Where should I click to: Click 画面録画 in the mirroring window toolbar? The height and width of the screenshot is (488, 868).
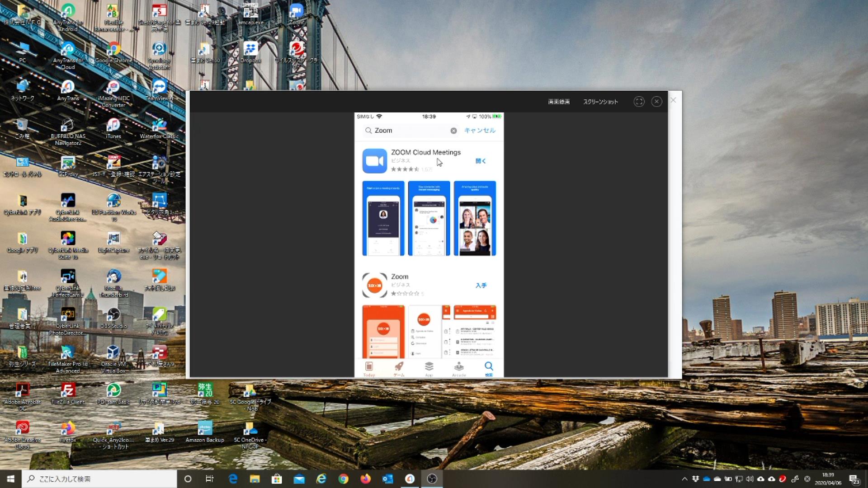tap(559, 102)
